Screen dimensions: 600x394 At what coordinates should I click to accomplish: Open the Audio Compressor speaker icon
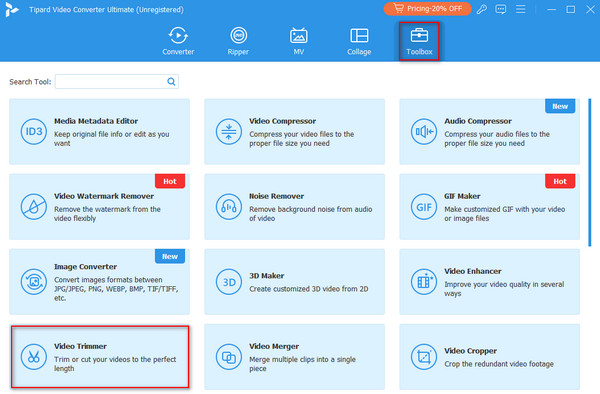(x=424, y=132)
